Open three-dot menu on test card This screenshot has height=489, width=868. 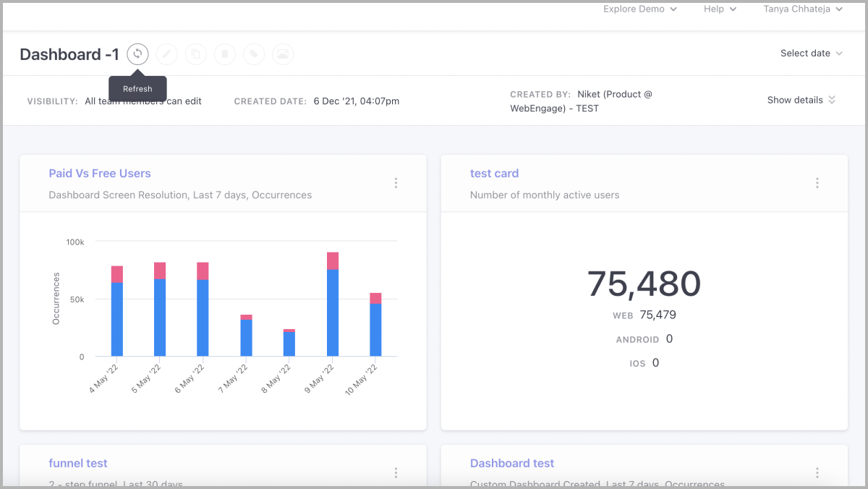pyautogui.click(x=817, y=183)
